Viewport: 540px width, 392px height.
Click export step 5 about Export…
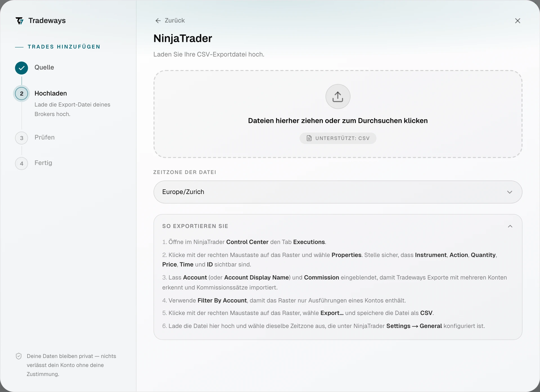tap(298, 313)
